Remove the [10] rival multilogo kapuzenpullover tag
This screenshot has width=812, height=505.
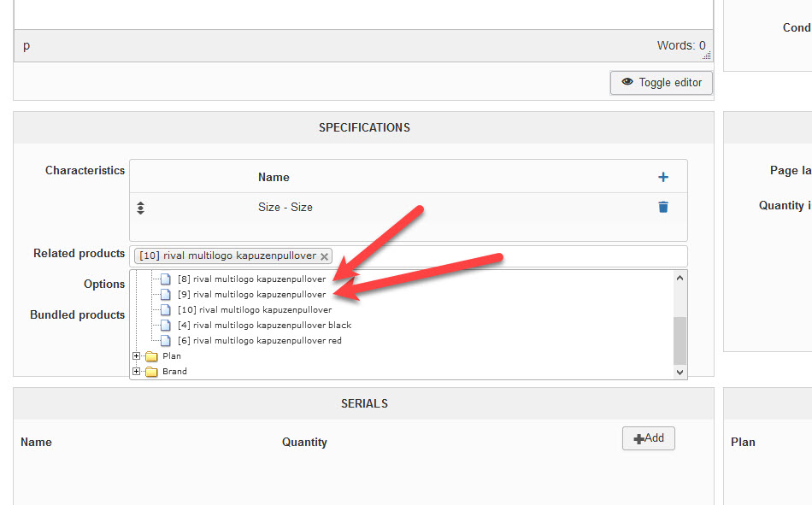click(x=325, y=256)
